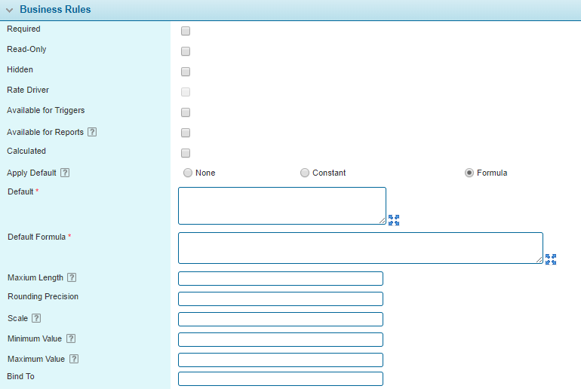The image size is (581, 392).
Task: Click expand icon beside Default Formula textarea
Action: (x=551, y=259)
